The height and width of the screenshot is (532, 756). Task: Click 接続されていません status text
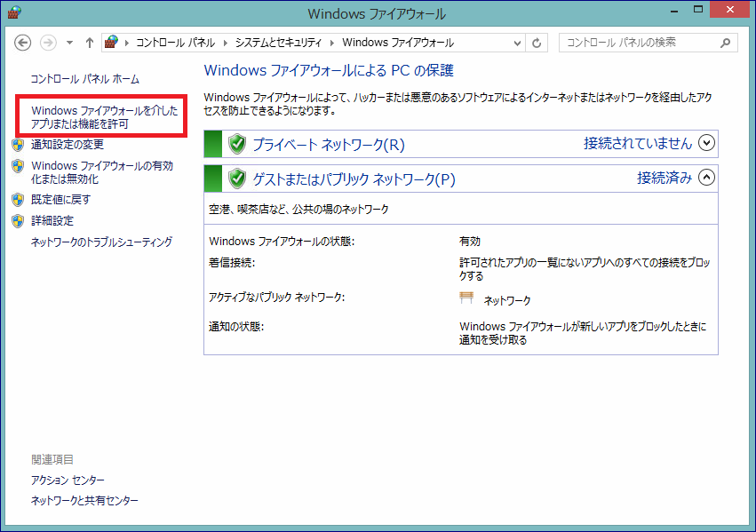[637, 143]
